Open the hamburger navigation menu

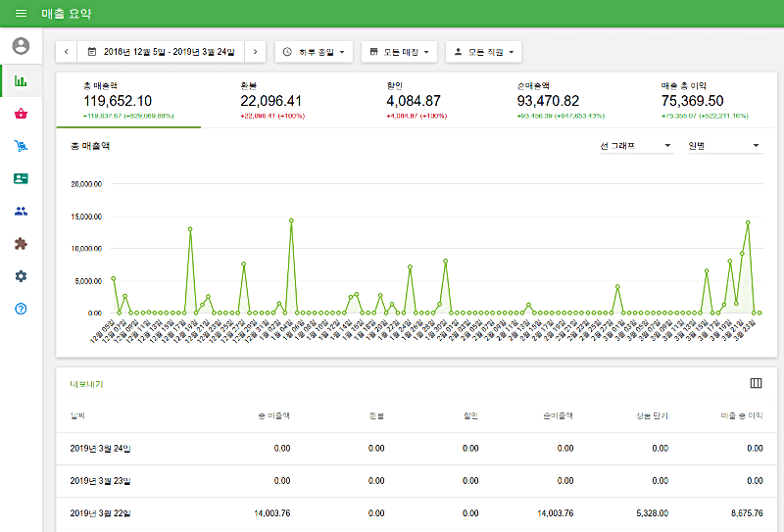[x=21, y=14]
